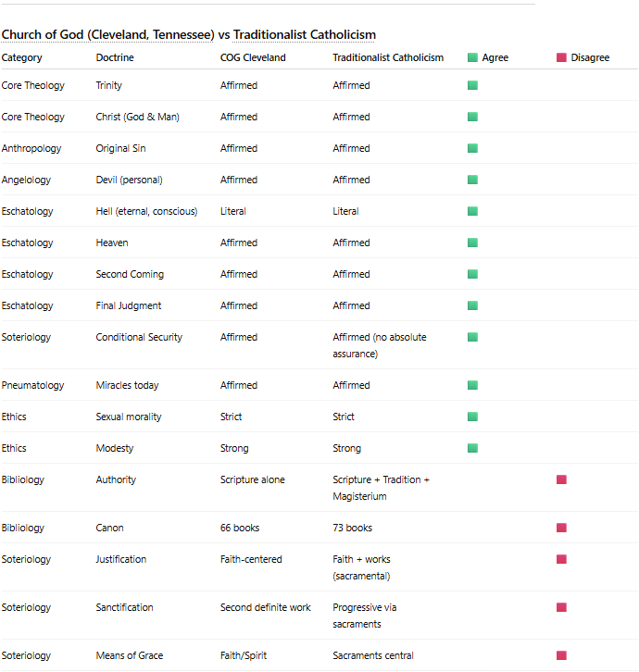This screenshot has width=639, height=672.
Task: Click the red marker in Sanctification row
Action: pyautogui.click(x=561, y=607)
